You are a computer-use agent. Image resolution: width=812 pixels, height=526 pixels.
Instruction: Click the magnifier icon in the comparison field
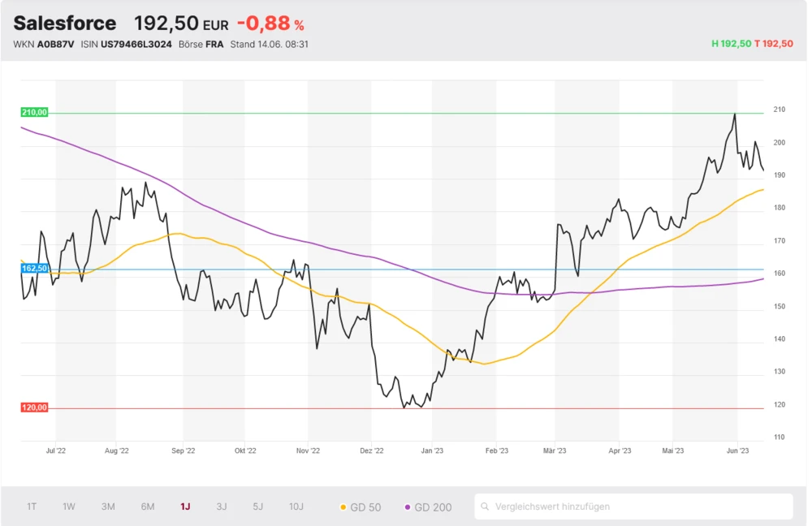pyautogui.click(x=486, y=507)
